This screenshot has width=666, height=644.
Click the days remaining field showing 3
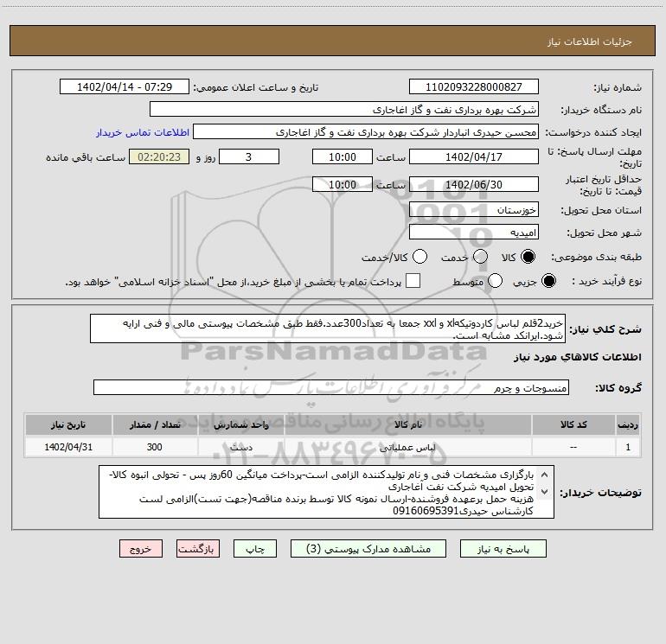click(249, 156)
